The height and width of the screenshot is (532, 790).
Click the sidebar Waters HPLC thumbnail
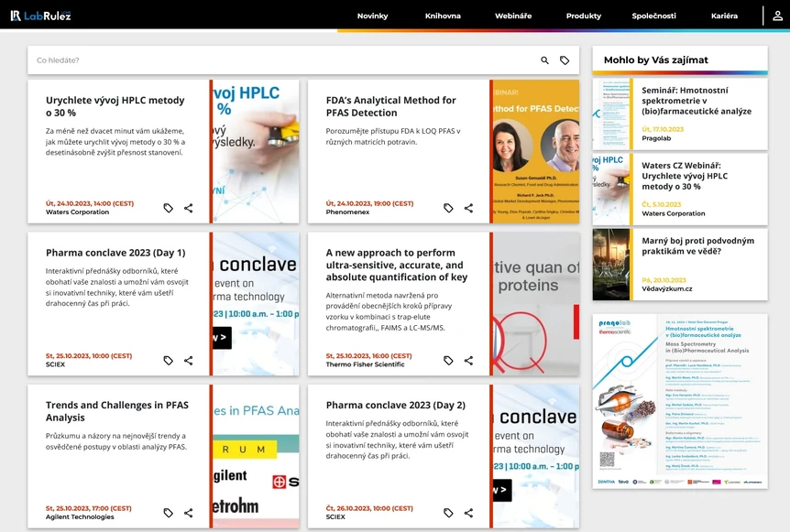point(611,190)
